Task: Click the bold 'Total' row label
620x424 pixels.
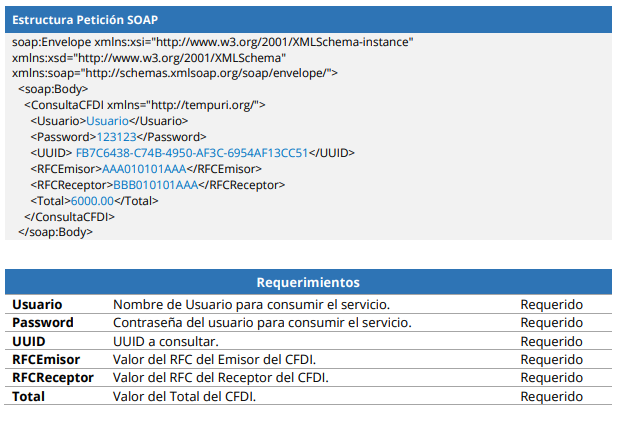Action: (x=28, y=396)
